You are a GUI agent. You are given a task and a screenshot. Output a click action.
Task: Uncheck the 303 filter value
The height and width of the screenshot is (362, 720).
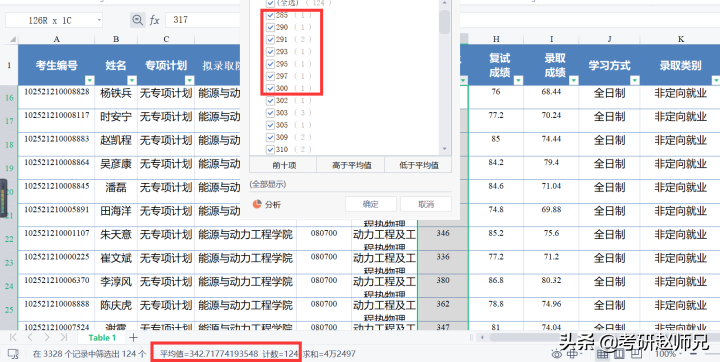(270, 113)
